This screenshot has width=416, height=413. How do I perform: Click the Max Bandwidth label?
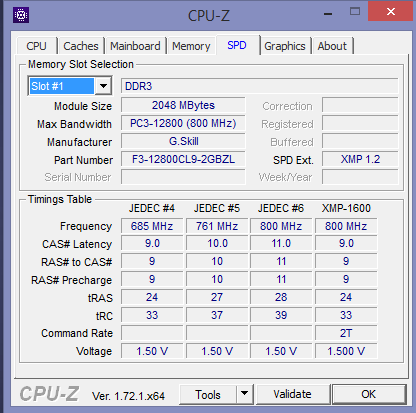point(74,124)
